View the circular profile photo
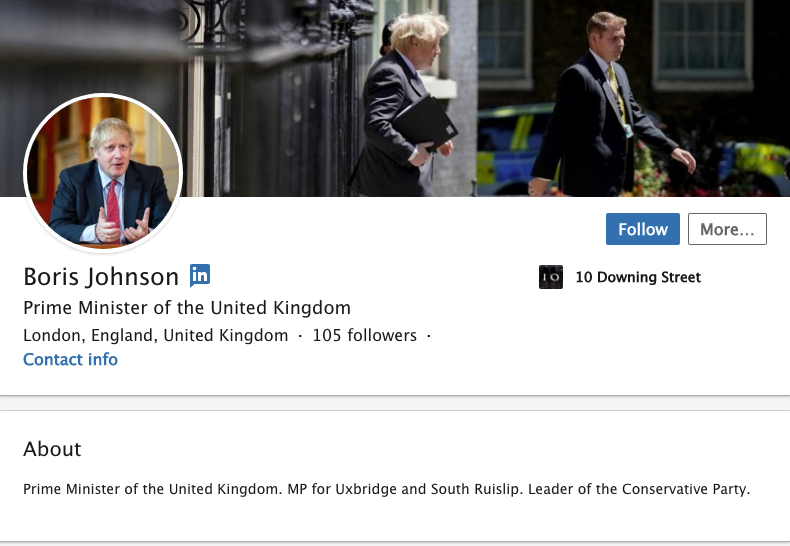Image resolution: width=790 pixels, height=546 pixels. click(103, 172)
